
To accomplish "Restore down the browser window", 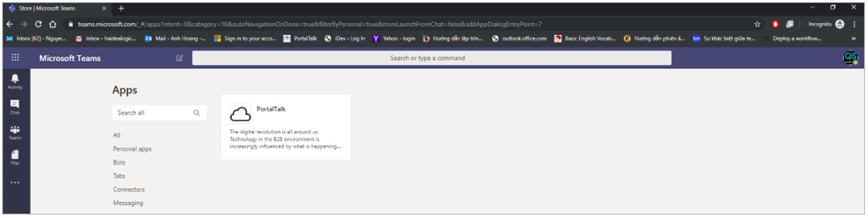I will tap(833, 7).
